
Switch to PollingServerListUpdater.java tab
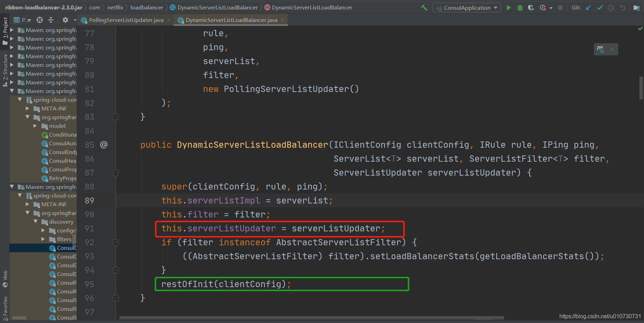click(x=126, y=20)
